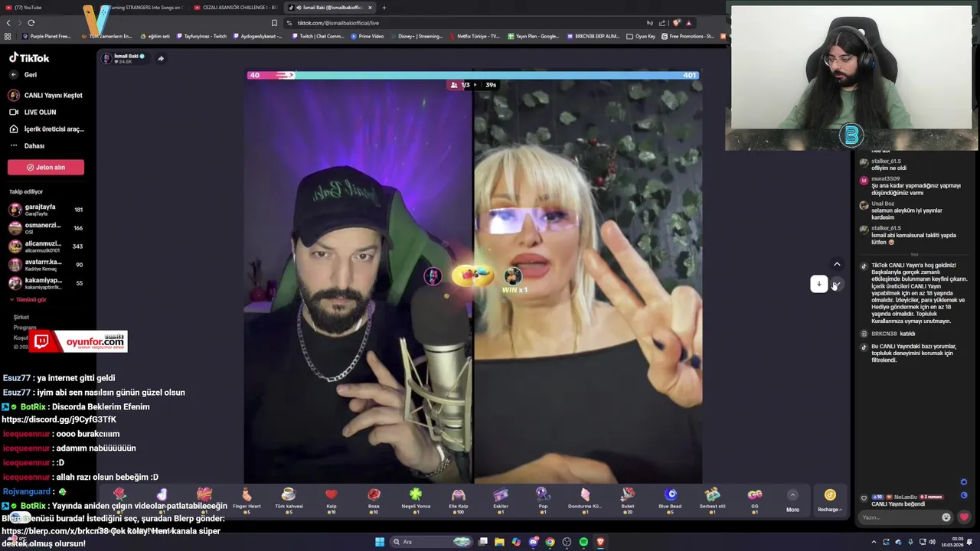Viewport: 980px width, 551px height.
Task: Open a new browser tab
Action: 384,8
